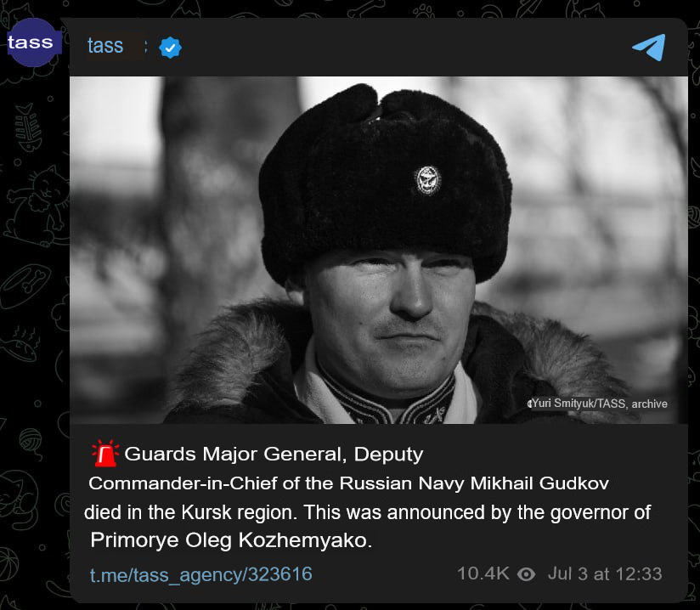
Task: Click the blue verified checkmark badge
Action: coord(170,48)
